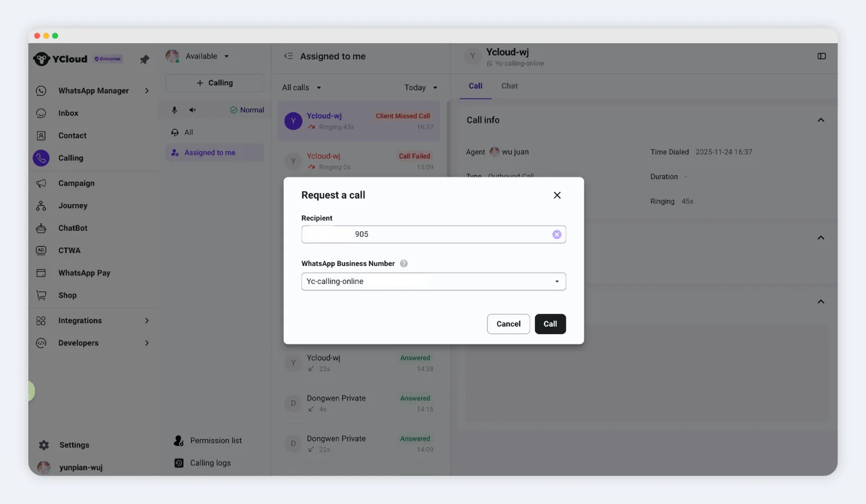Open the ChatBot section

[x=73, y=228]
